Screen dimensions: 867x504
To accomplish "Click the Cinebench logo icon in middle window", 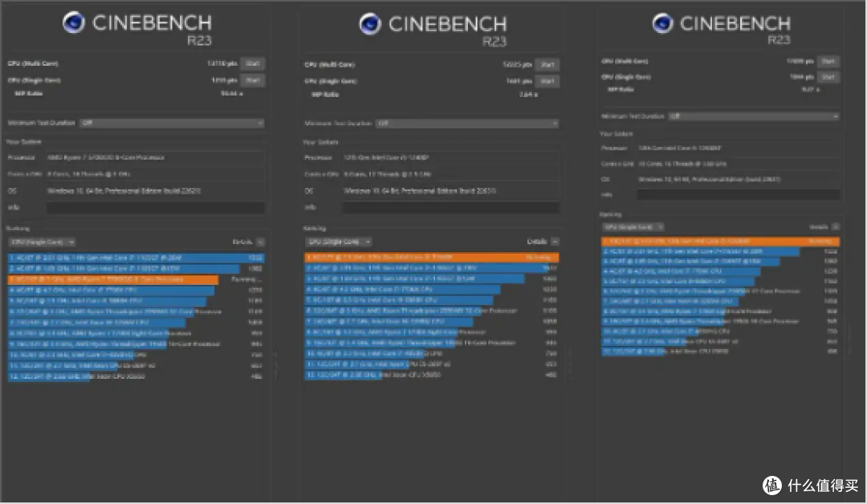I will pos(370,24).
